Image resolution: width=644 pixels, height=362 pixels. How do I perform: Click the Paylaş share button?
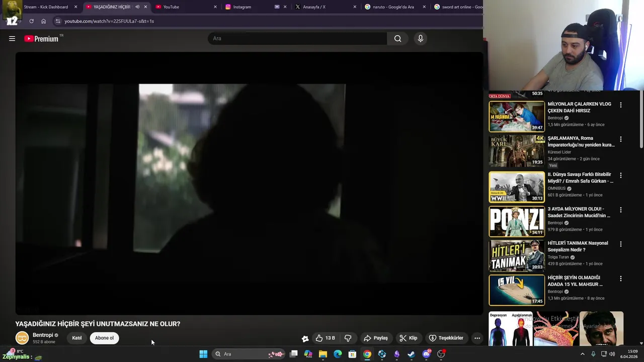(x=376, y=338)
